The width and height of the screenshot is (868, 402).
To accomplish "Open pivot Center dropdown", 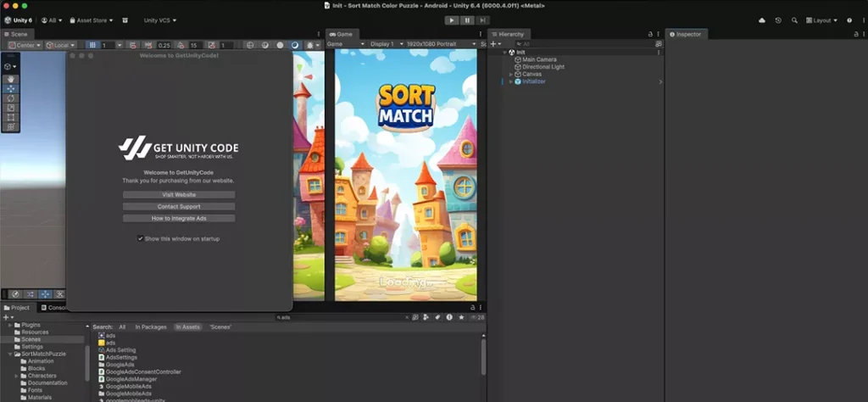I will (x=25, y=46).
